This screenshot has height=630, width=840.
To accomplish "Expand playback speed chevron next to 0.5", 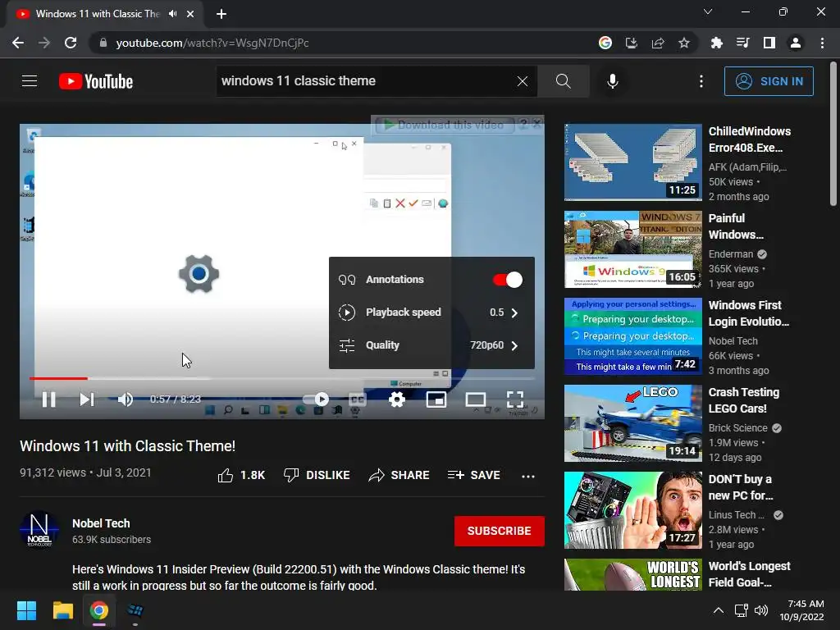I will [515, 313].
